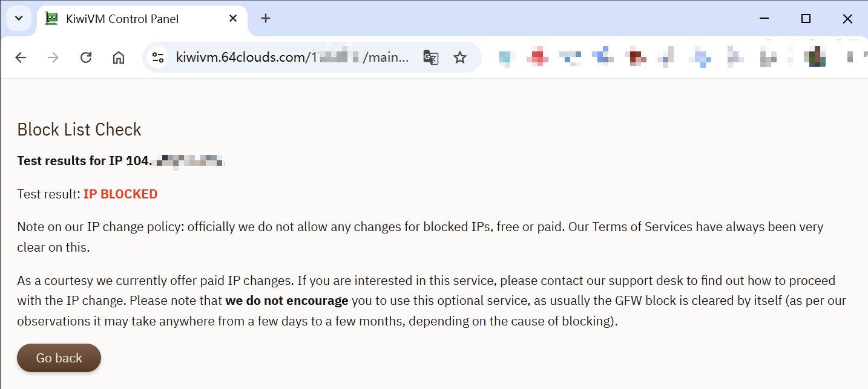Click the browser back arrow
This screenshot has width=868, height=389.
[x=21, y=57]
